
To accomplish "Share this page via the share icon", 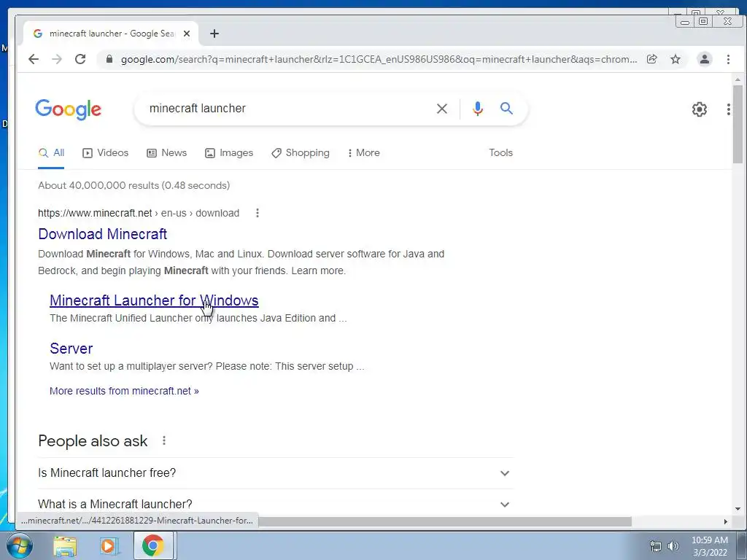I will point(651,59).
